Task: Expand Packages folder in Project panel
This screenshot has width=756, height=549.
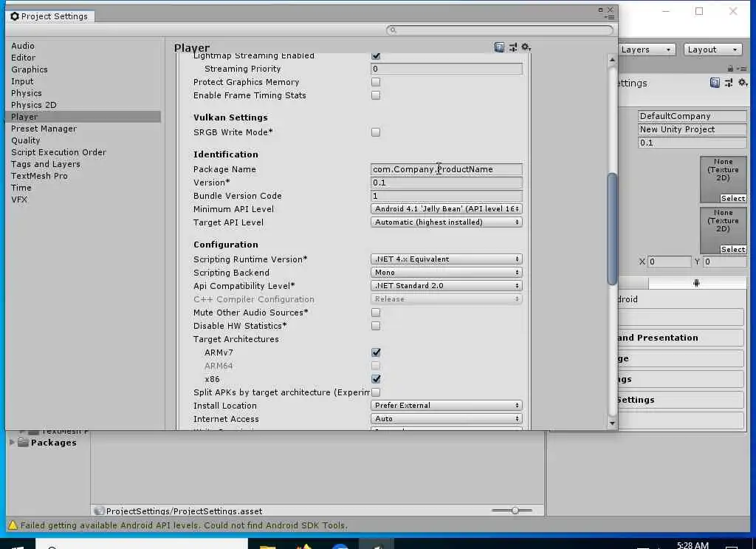Action: click(12, 443)
